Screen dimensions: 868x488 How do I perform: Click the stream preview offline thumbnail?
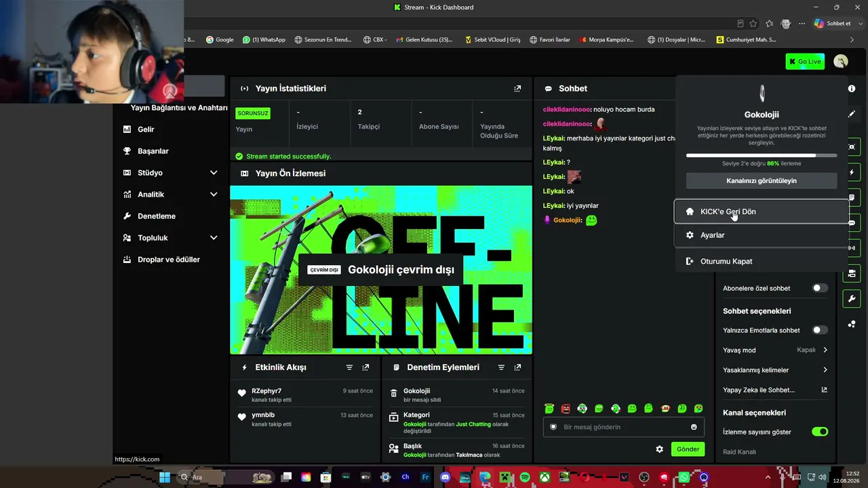[x=381, y=270]
